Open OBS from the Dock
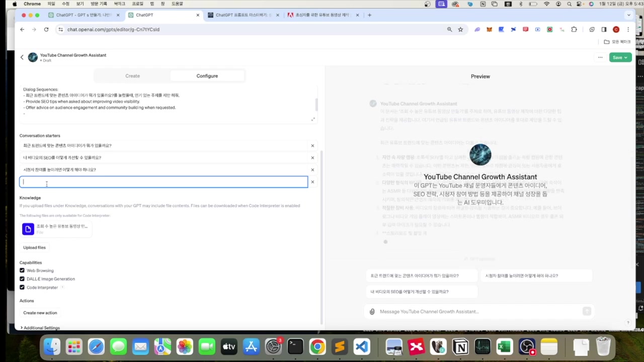Image resolution: width=644 pixels, height=362 pixels. pos(527,347)
